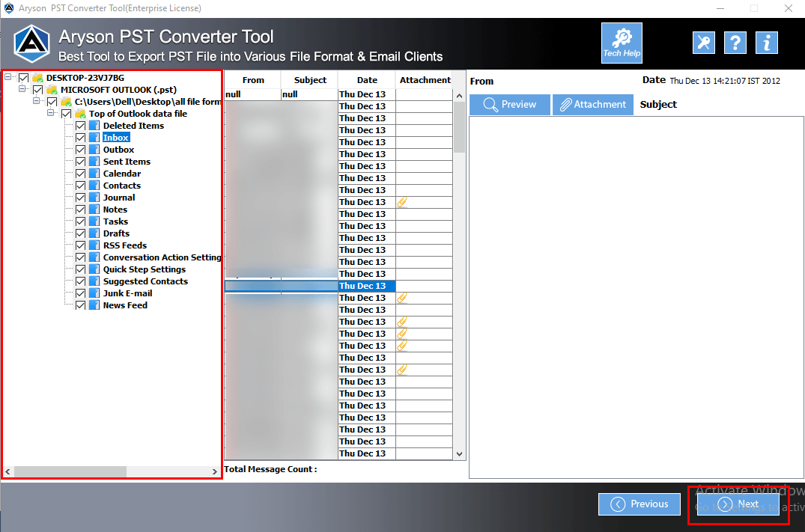Collapse Top of Outlook data file node
The height and width of the screenshot is (532, 805).
[51, 113]
